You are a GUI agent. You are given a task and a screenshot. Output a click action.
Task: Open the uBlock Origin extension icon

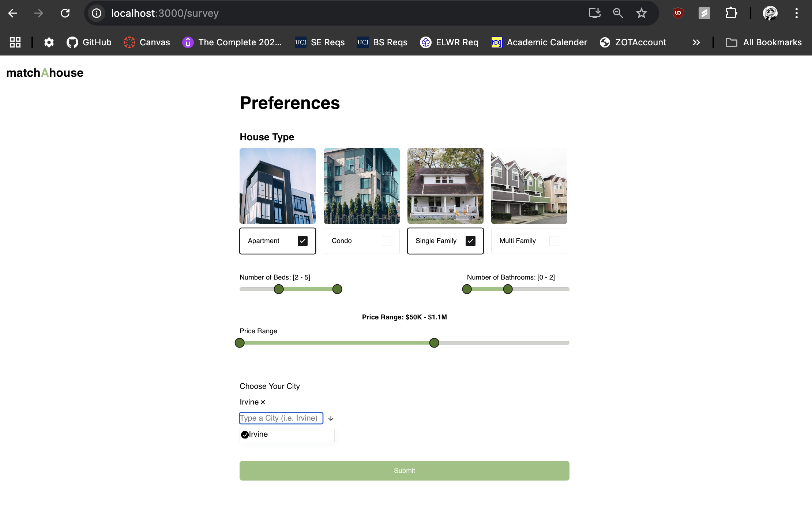click(678, 14)
